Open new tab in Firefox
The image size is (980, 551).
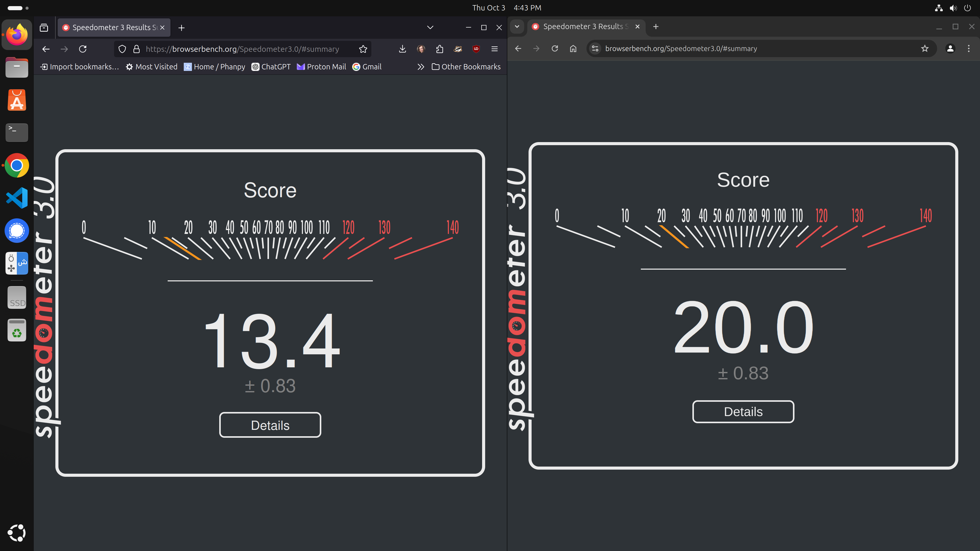pyautogui.click(x=181, y=27)
